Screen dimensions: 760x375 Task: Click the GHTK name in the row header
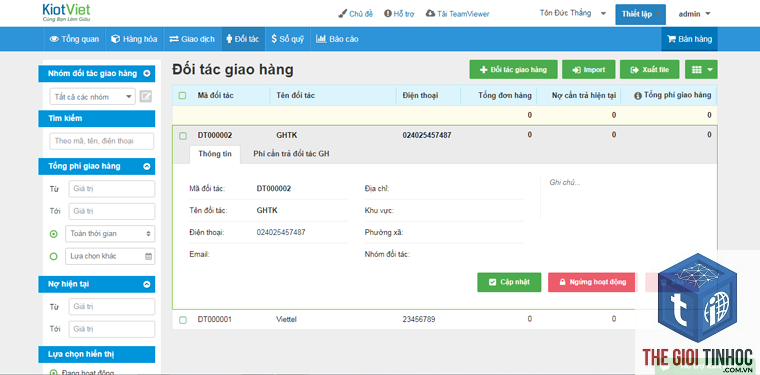(x=286, y=135)
